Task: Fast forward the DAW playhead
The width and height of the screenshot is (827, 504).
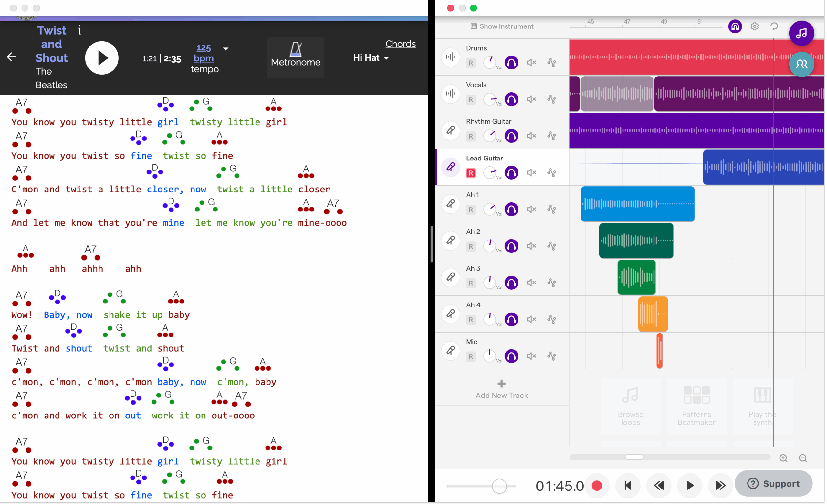Action: click(720, 486)
